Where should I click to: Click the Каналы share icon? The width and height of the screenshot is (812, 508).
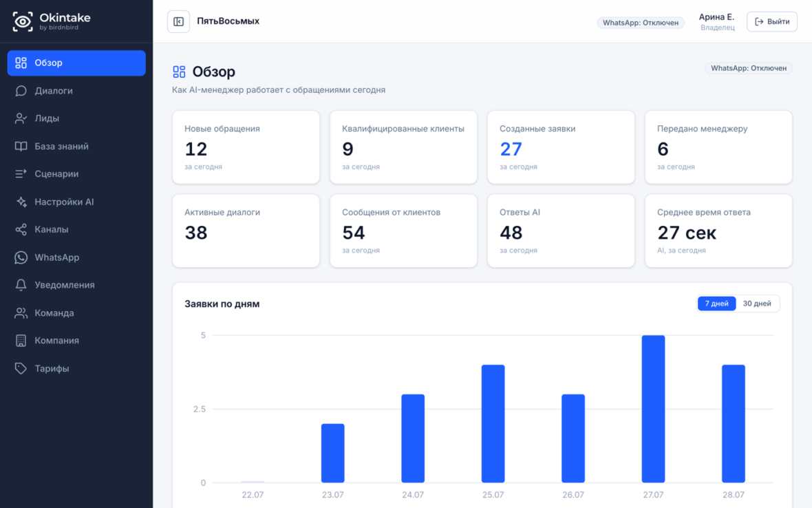(21, 229)
